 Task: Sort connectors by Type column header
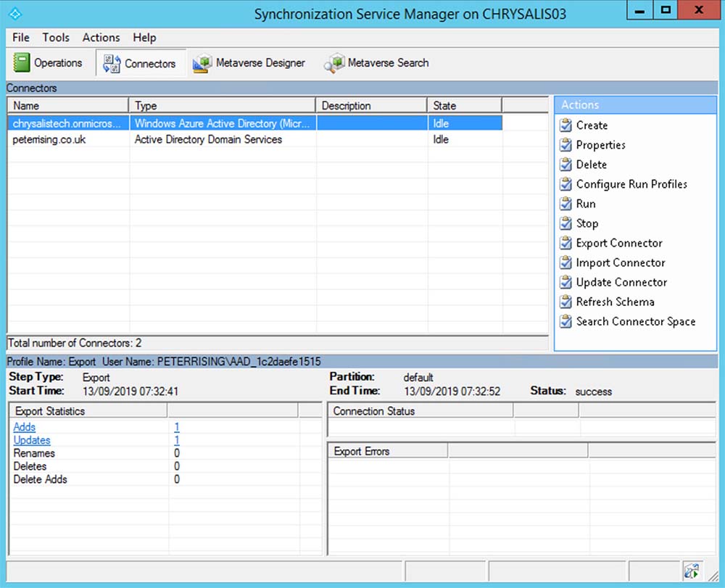(x=222, y=106)
